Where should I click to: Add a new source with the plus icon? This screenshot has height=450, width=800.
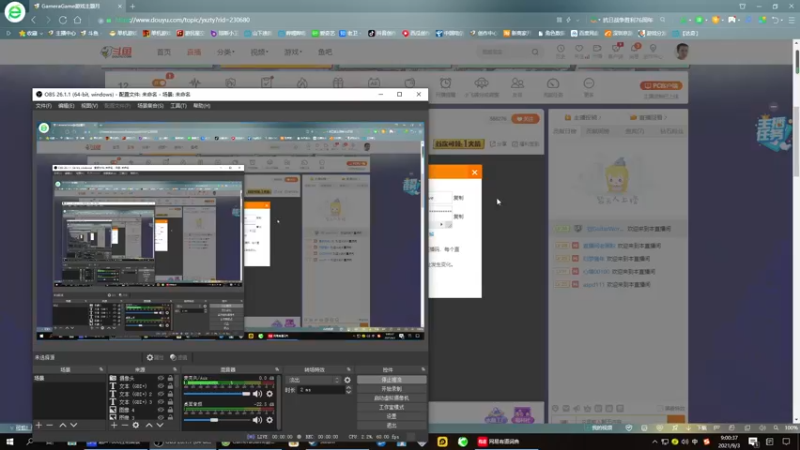[114, 425]
